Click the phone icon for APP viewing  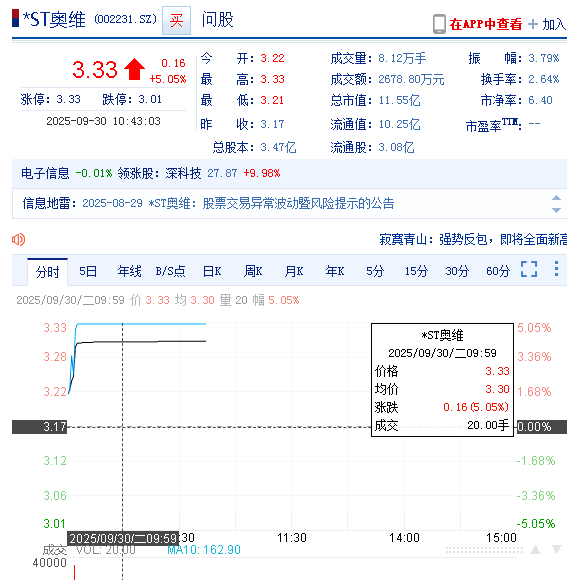coord(439,24)
